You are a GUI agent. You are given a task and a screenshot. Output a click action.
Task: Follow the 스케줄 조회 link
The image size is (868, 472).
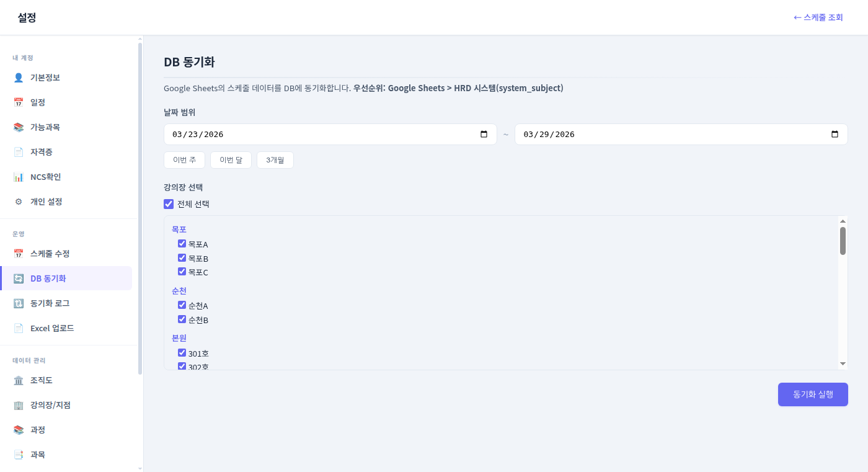pos(818,17)
